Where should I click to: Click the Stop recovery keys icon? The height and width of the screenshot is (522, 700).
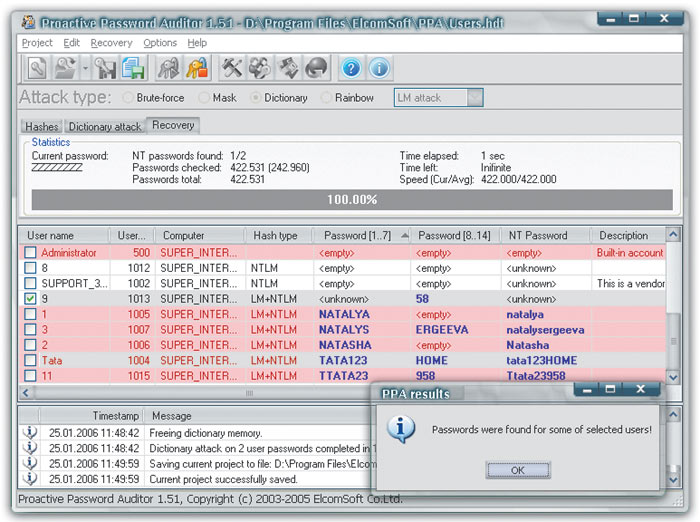pos(197,68)
